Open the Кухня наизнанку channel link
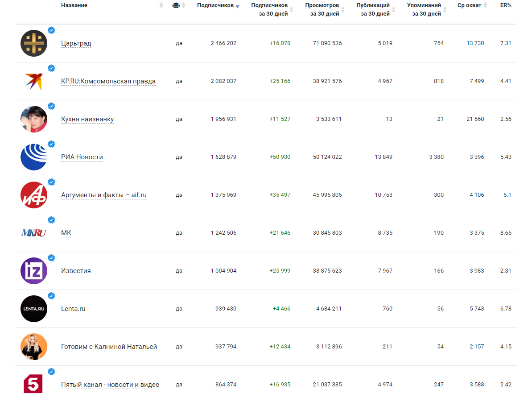 (87, 119)
